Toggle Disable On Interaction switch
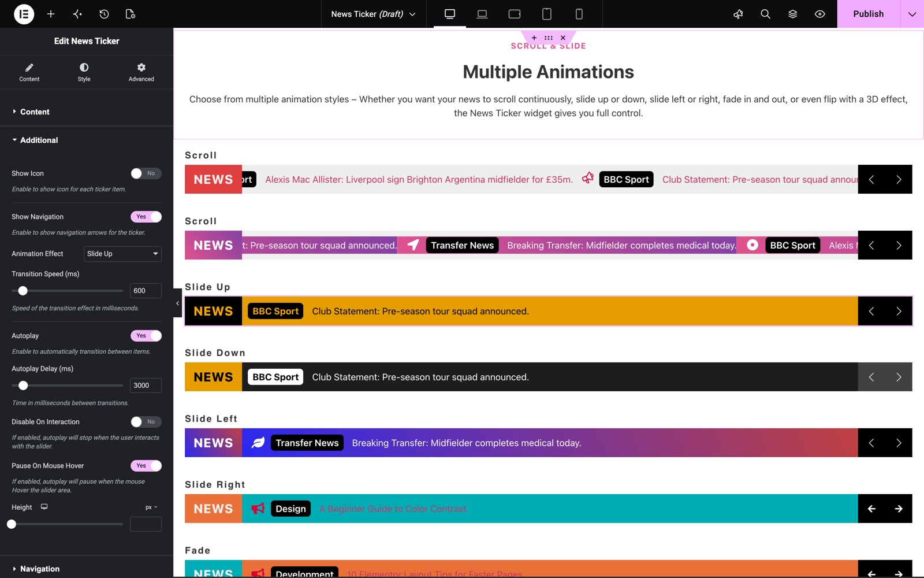Viewport: 924px width, 578px height. pyautogui.click(x=146, y=422)
